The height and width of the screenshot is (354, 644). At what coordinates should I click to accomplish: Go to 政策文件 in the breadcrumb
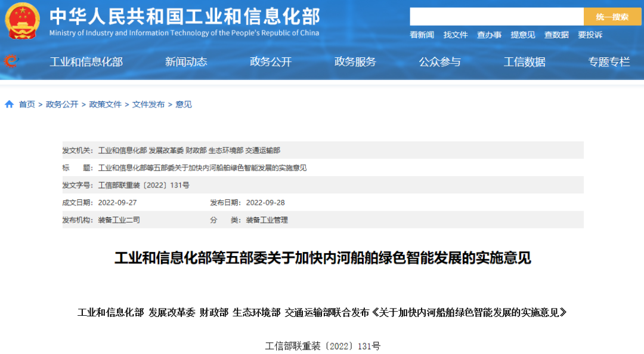point(105,104)
